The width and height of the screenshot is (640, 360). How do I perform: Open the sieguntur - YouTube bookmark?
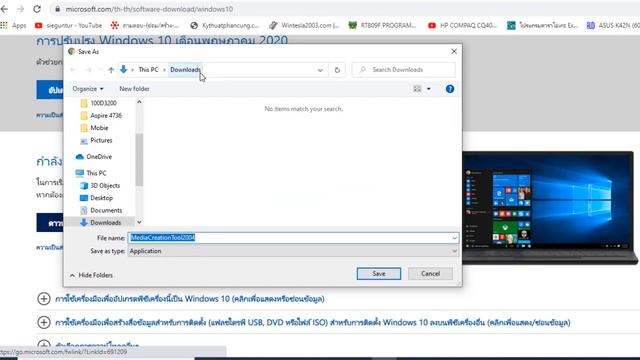[x=69, y=25]
